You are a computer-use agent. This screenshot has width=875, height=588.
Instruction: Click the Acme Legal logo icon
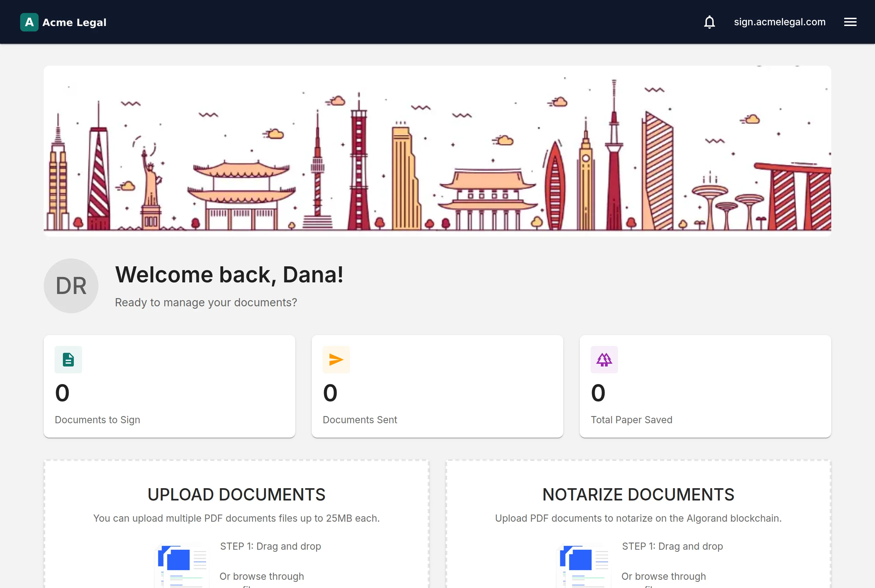29,22
